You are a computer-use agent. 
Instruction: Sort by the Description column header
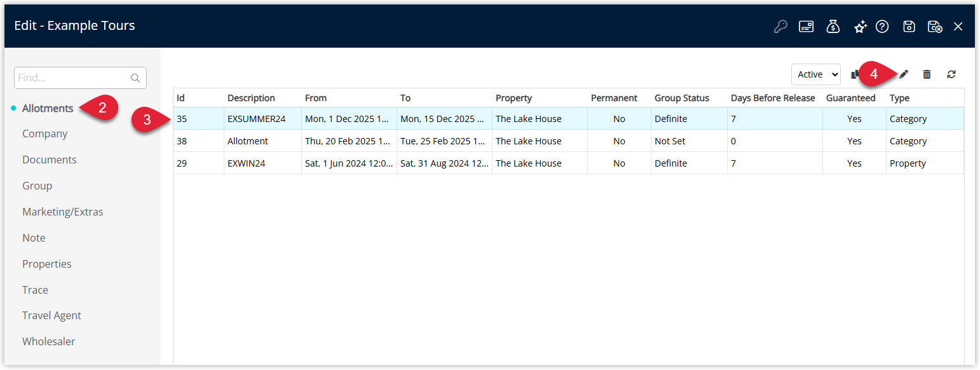[262, 98]
